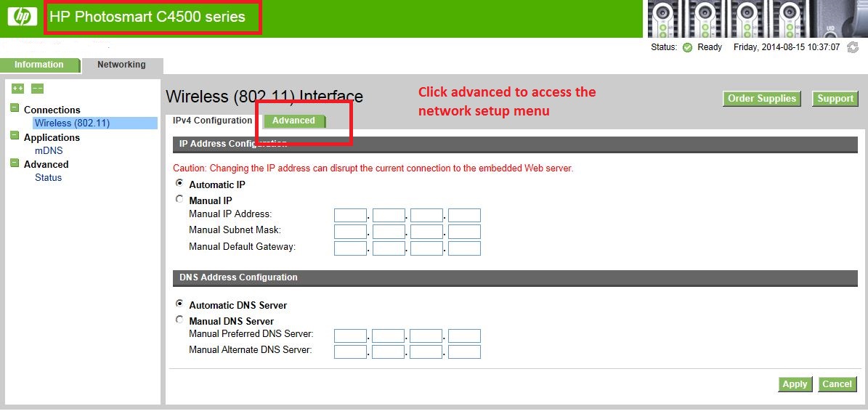Collapse the Applications tree section
The height and width of the screenshot is (414, 868).
15,136
